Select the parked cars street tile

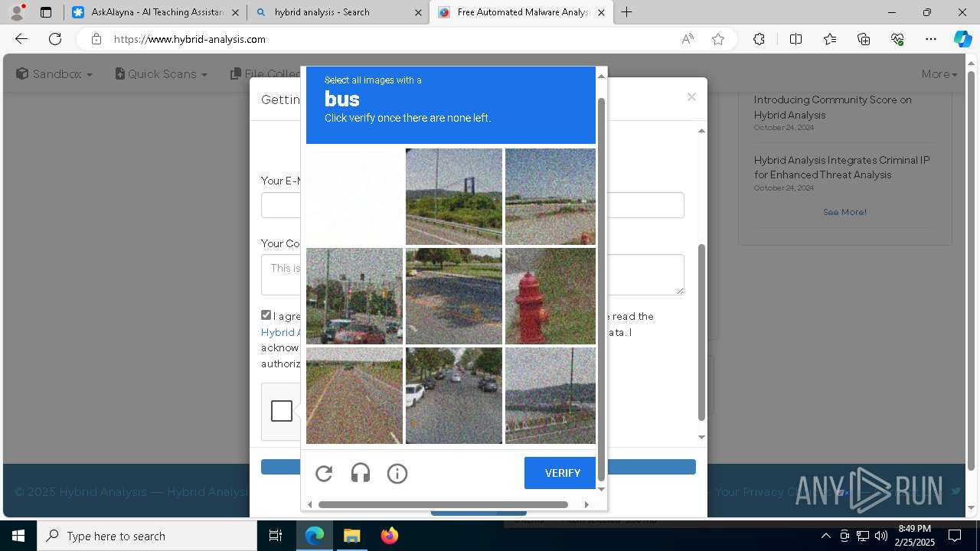454,396
